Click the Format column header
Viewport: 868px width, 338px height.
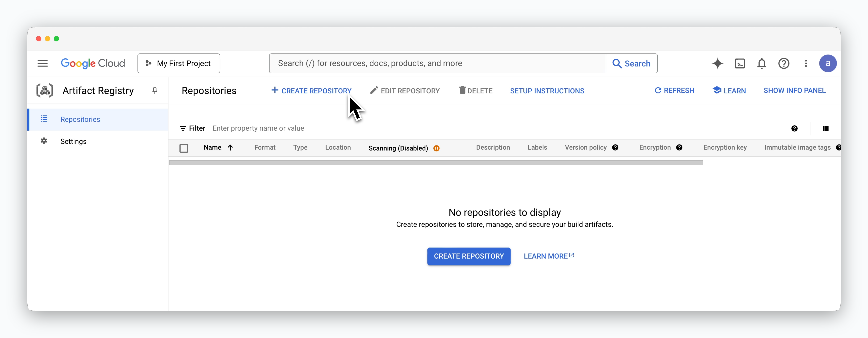[x=265, y=147]
